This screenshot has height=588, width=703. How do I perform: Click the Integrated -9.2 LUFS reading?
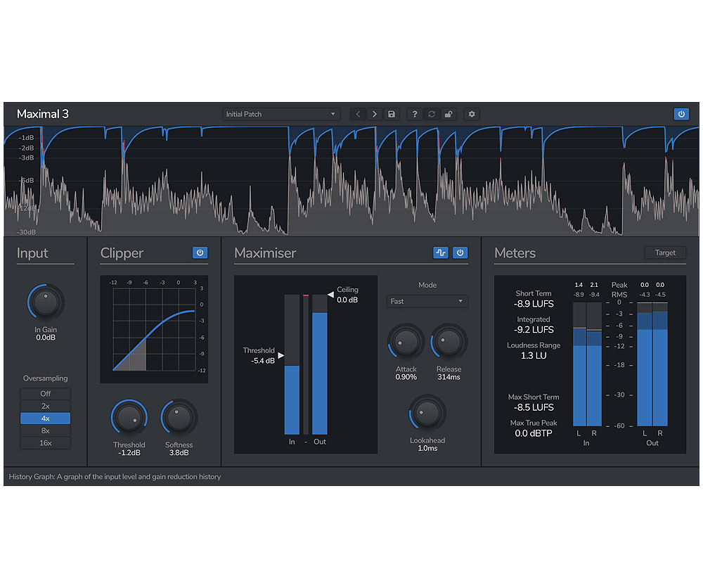pyautogui.click(x=534, y=330)
